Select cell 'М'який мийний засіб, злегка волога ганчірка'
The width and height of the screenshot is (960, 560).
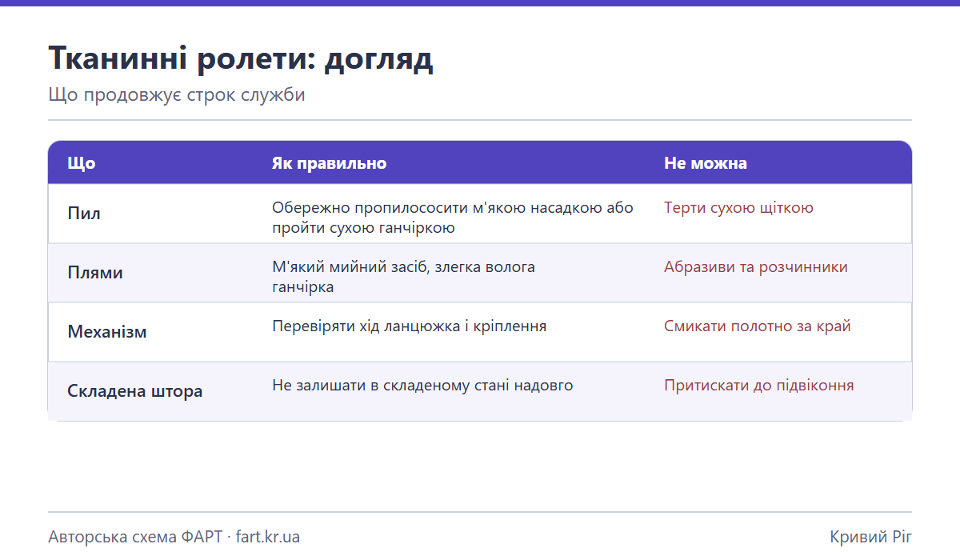(404, 277)
